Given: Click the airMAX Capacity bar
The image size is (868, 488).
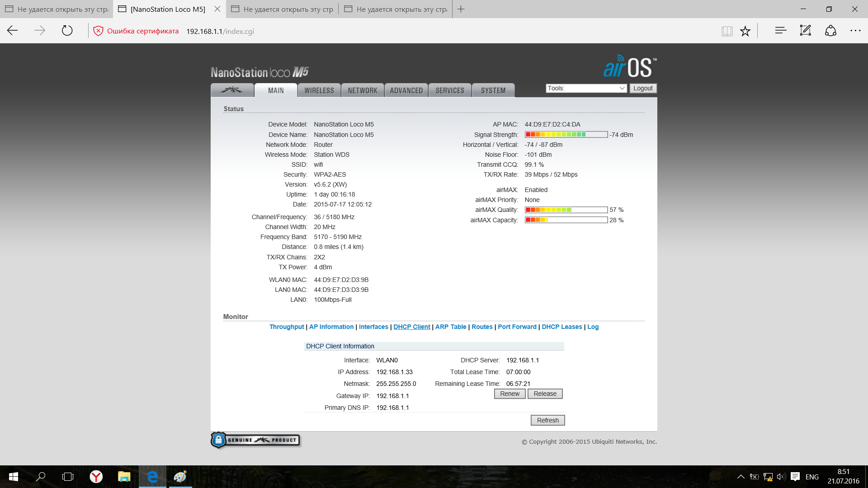Looking at the screenshot, I should point(566,220).
